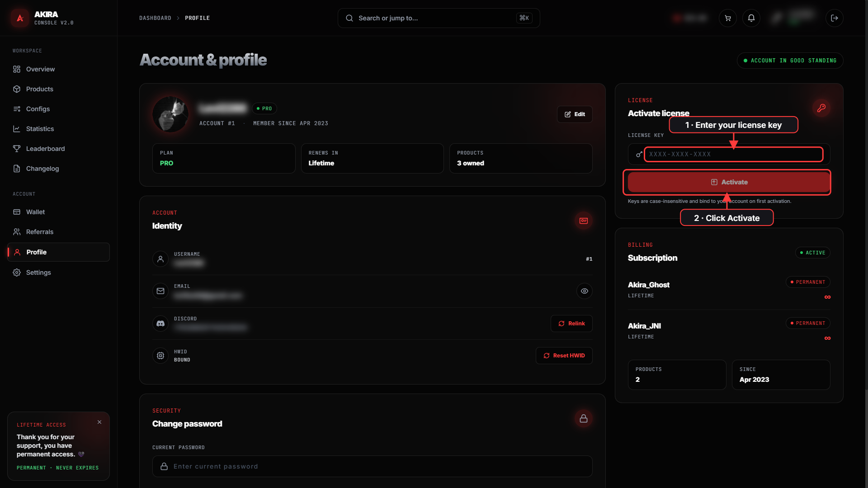
Task: Click the infinity icon for Akira_Ghost
Action: pyautogui.click(x=827, y=297)
